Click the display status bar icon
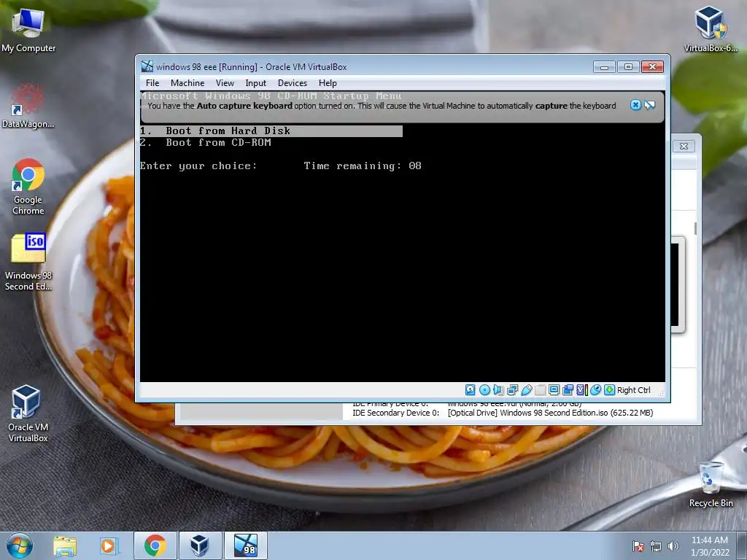The width and height of the screenshot is (747, 560). coord(554,390)
